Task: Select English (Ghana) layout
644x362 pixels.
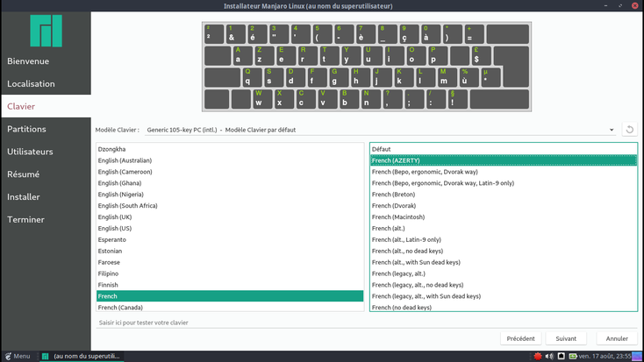Action: coord(230,183)
